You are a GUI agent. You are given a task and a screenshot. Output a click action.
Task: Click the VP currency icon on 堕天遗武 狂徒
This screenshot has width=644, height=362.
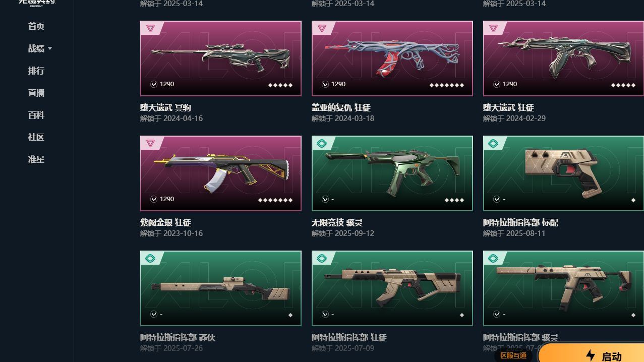497,84
